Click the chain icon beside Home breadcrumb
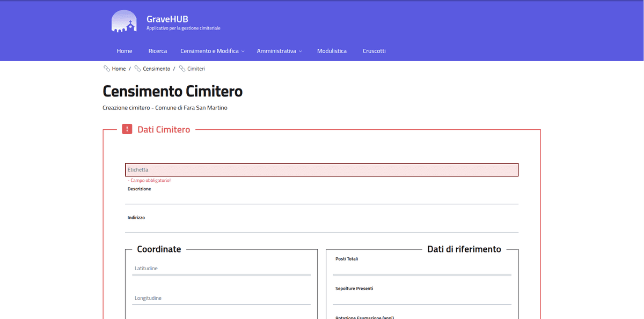 (x=106, y=69)
